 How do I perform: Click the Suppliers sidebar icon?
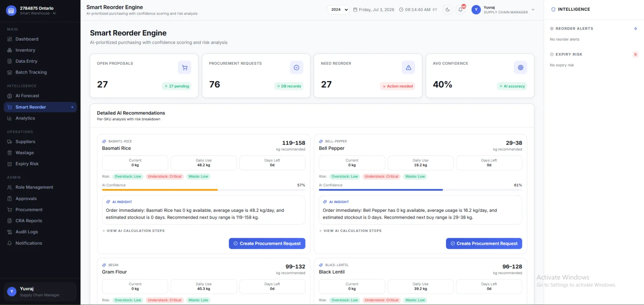[10, 141]
